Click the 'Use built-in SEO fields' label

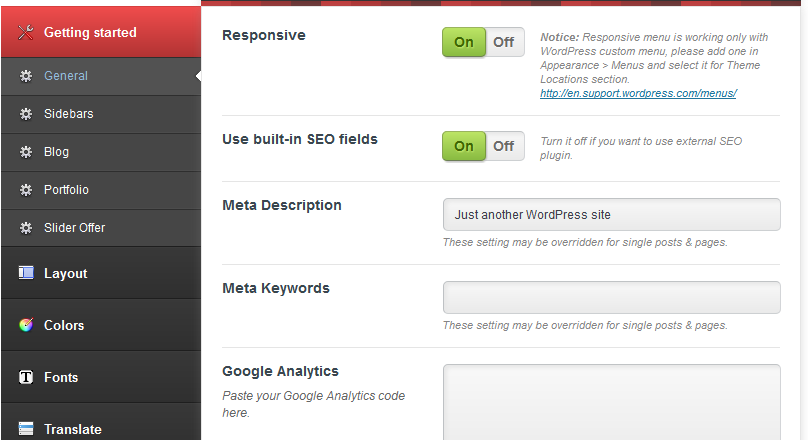tap(300, 139)
